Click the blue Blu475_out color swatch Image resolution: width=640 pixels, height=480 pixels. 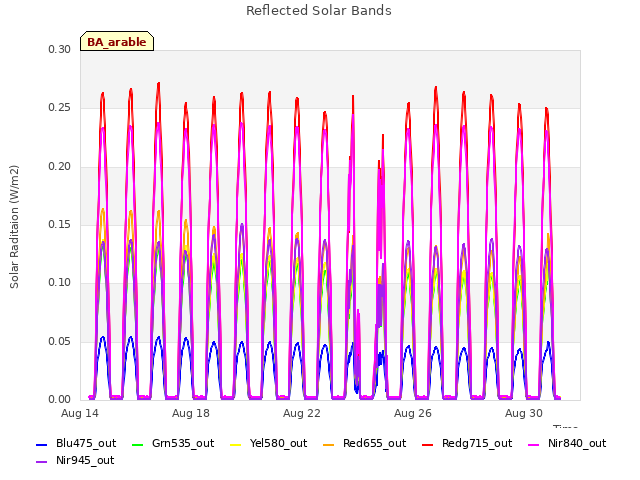(x=41, y=444)
